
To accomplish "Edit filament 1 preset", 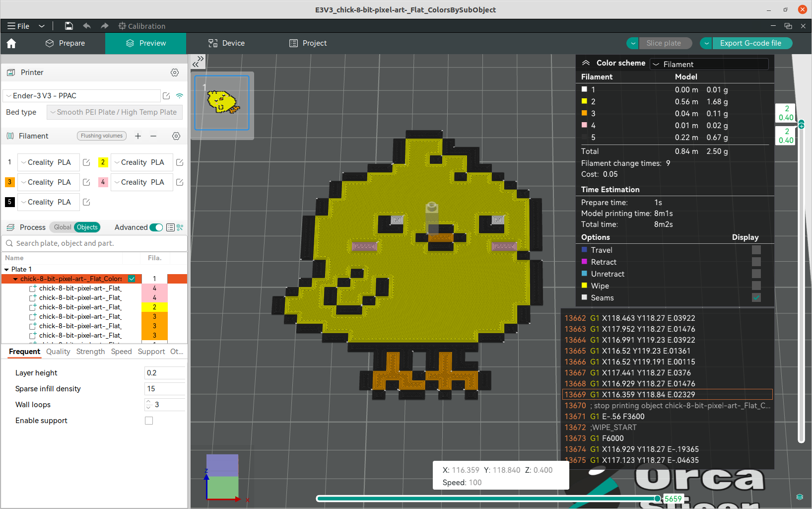I will click(x=86, y=162).
